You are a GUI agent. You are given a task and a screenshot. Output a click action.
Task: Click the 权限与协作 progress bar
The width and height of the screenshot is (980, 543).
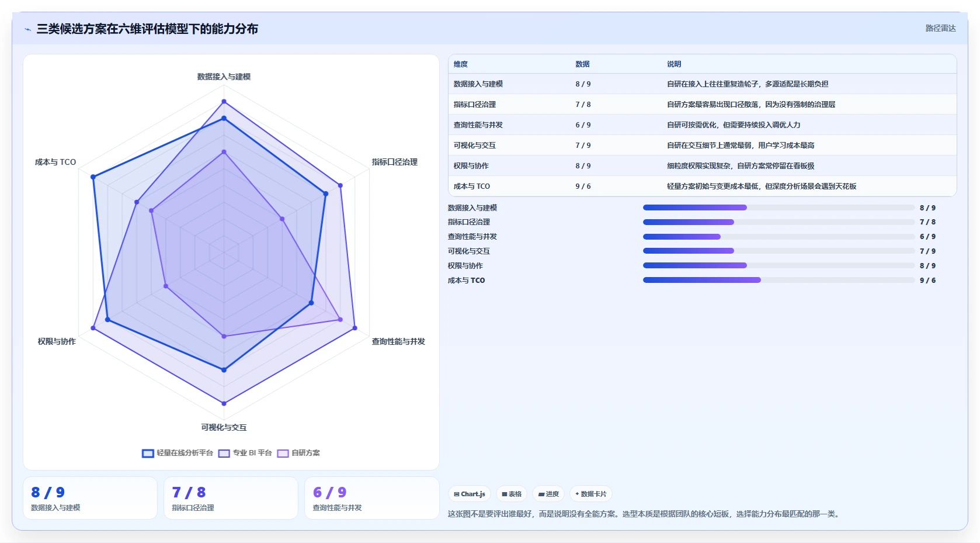[779, 265]
